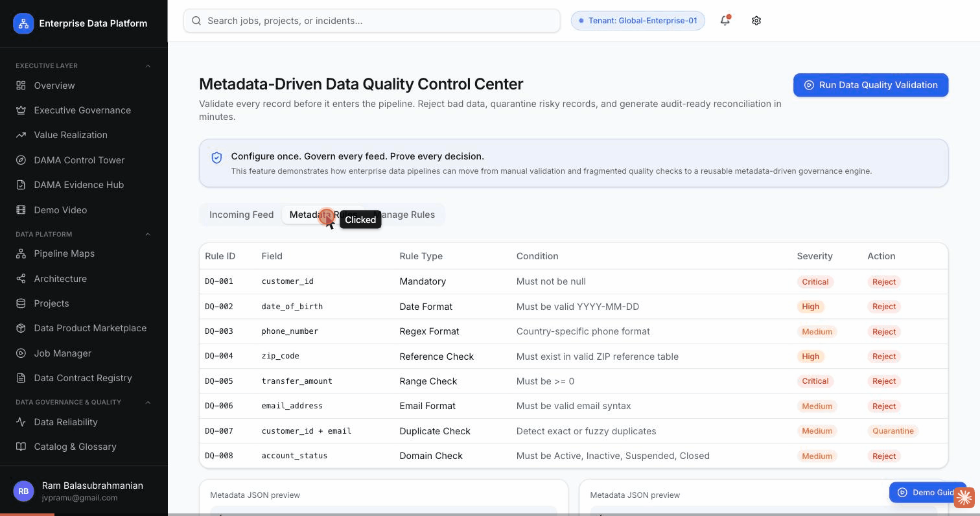Click the Action column header
The width and height of the screenshot is (980, 516).
click(881, 256)
